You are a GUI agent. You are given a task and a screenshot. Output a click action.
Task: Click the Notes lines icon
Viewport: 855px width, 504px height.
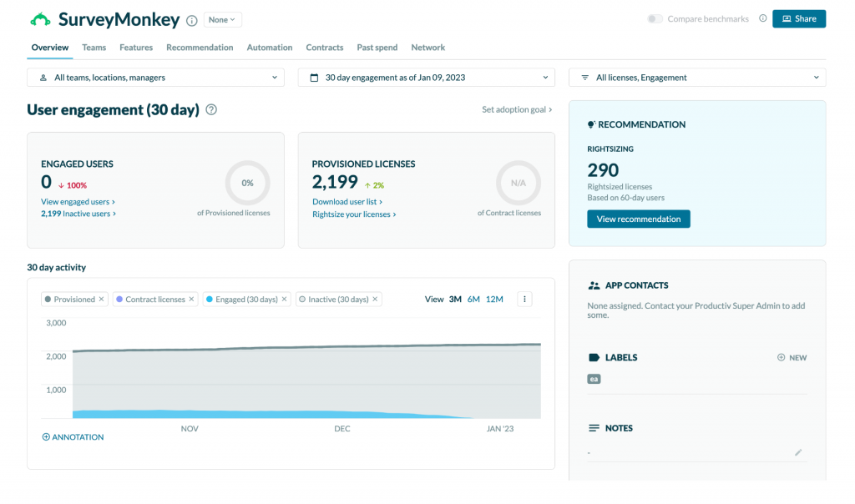594,428
